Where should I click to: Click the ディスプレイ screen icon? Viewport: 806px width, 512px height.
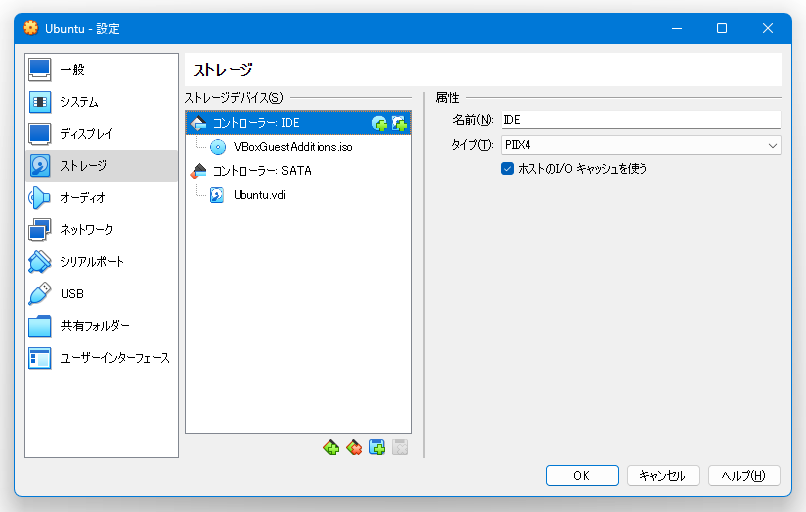[x=40, y=134]
